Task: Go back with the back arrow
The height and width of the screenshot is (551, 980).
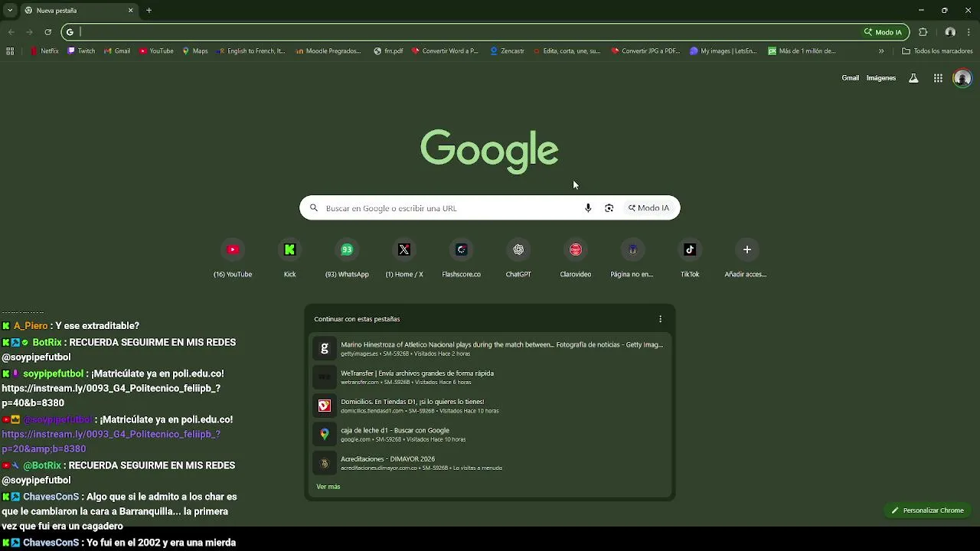Action: (x=11, y=32)
